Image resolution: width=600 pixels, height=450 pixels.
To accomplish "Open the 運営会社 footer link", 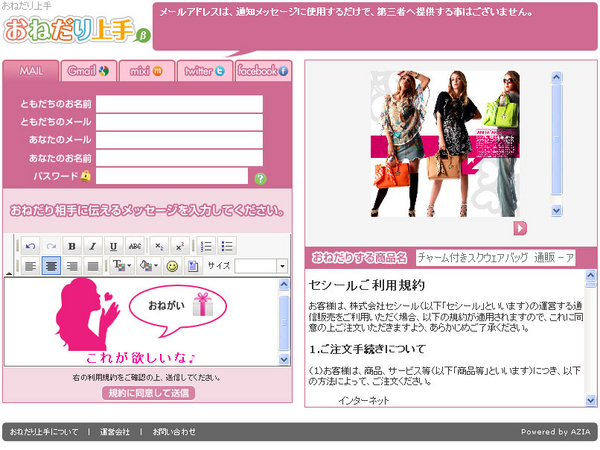I will (115, 432).
